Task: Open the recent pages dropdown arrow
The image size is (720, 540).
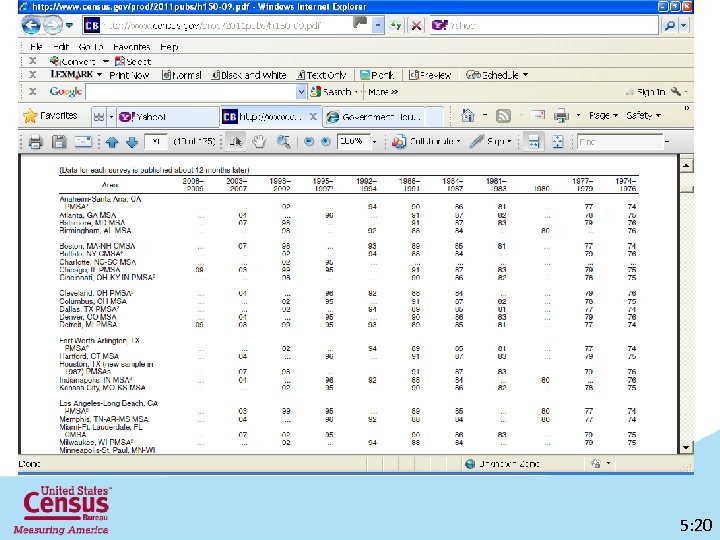Action: point(69,25)
